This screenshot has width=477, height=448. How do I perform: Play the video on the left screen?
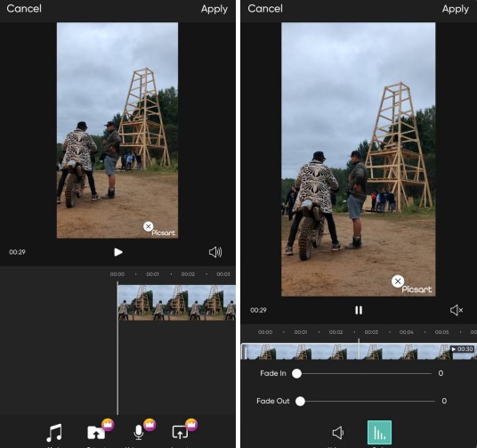118,252
